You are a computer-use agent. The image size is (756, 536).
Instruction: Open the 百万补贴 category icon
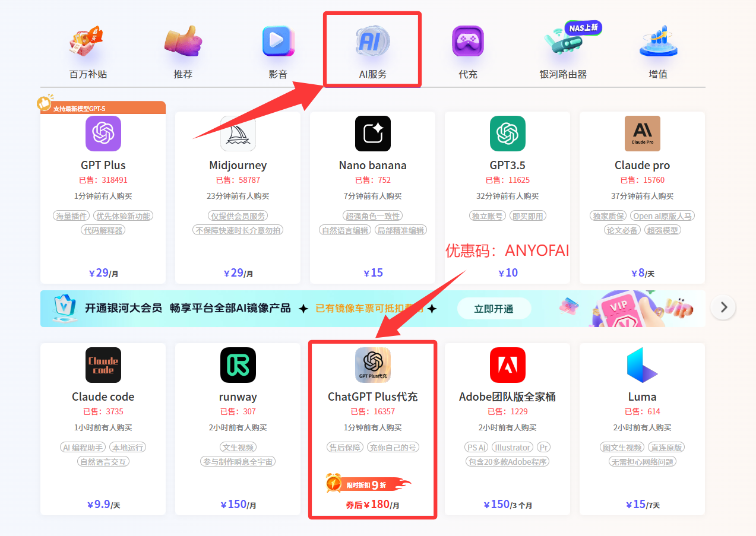(x=87, y=41)
